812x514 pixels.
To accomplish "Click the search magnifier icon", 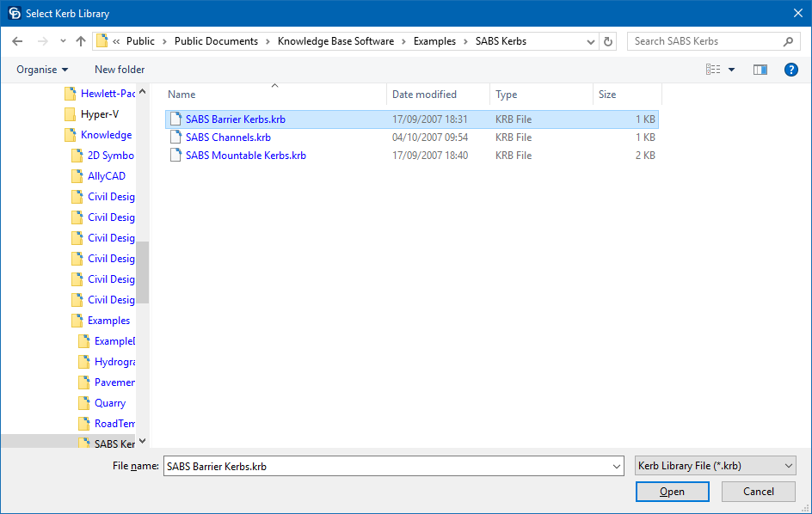I will (x=788, y=41).
